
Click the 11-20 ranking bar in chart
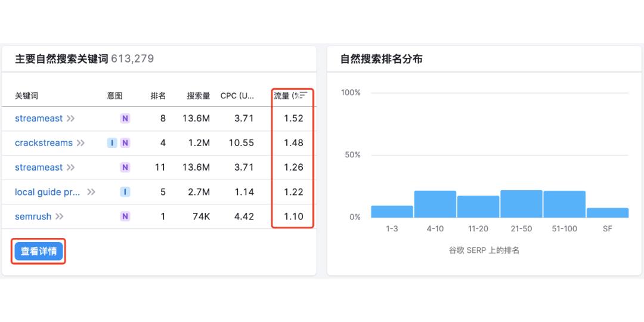478,206
